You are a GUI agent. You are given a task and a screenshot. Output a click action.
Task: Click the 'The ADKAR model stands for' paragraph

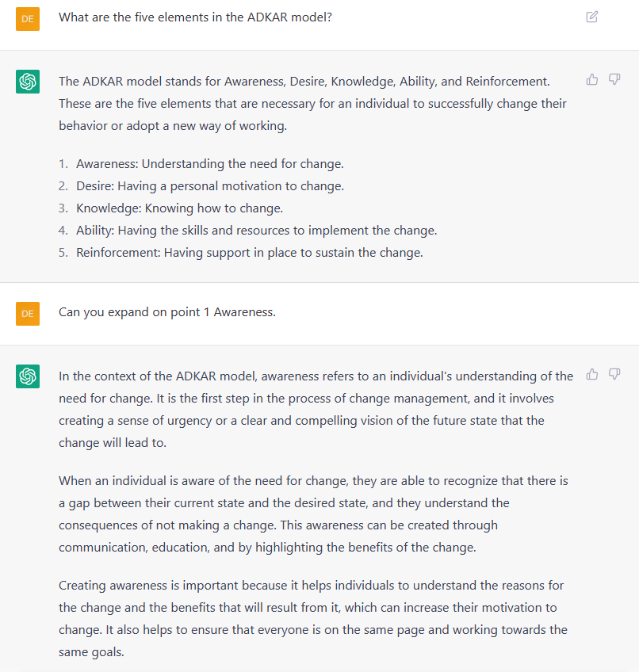[x=312, y=103]
